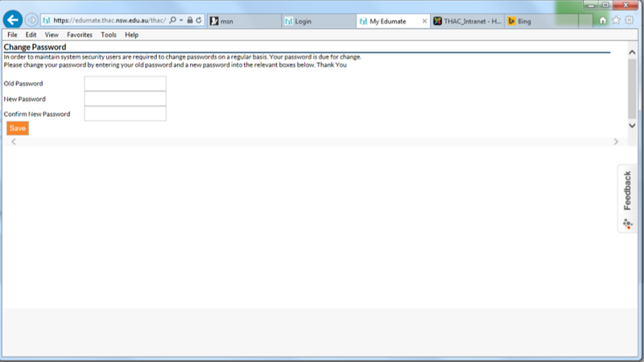644x362 pixels.
Task: Click the orange Save button
Action: tap(18, 128)
